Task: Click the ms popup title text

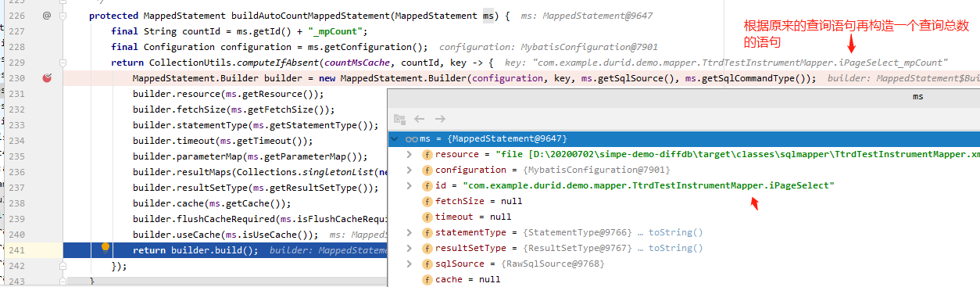Action: (918, 97)
